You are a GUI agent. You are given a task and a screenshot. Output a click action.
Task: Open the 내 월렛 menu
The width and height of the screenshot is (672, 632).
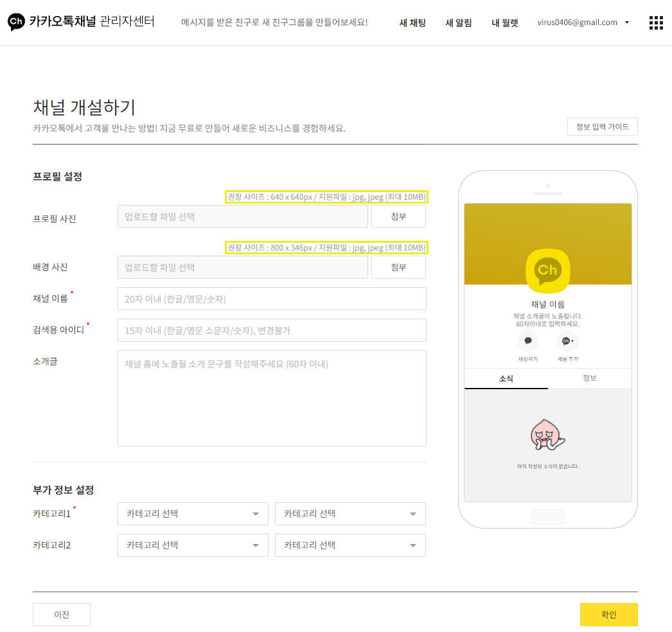point(505,22)
